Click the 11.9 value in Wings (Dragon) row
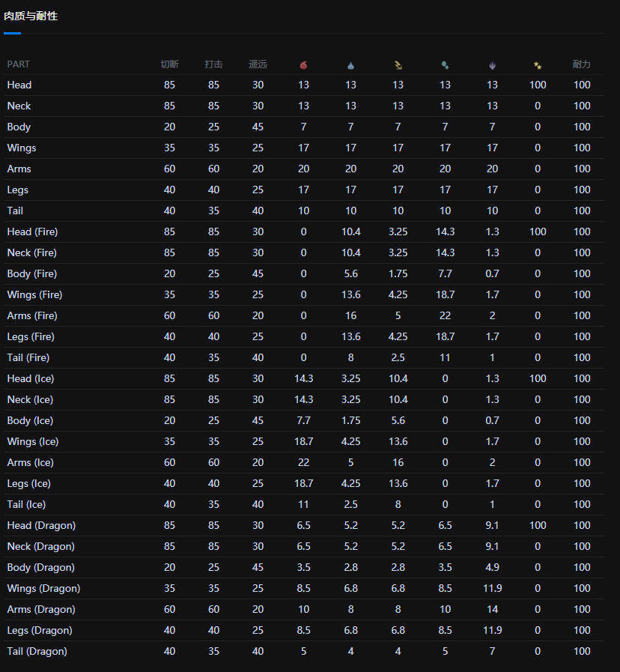 click(x=492, y=589)
